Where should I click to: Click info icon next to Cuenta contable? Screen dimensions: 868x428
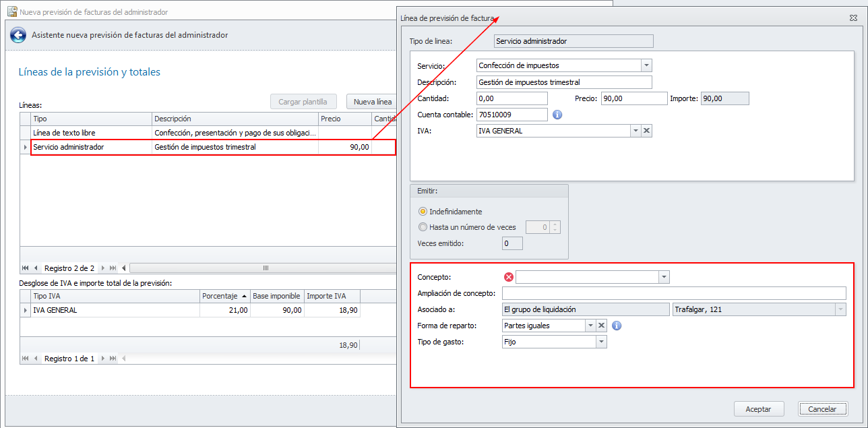click(x=557, y=115)
